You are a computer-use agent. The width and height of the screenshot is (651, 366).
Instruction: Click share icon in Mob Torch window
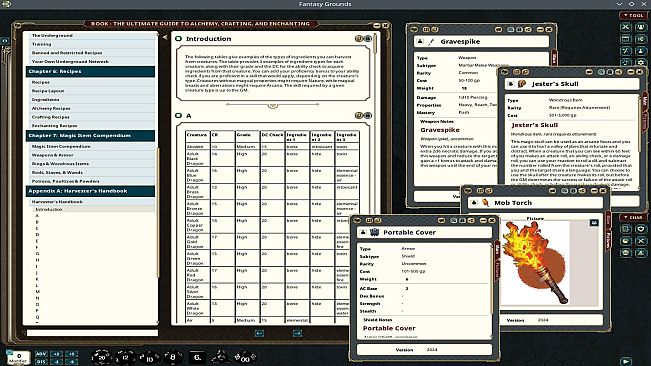pos(582,190)
